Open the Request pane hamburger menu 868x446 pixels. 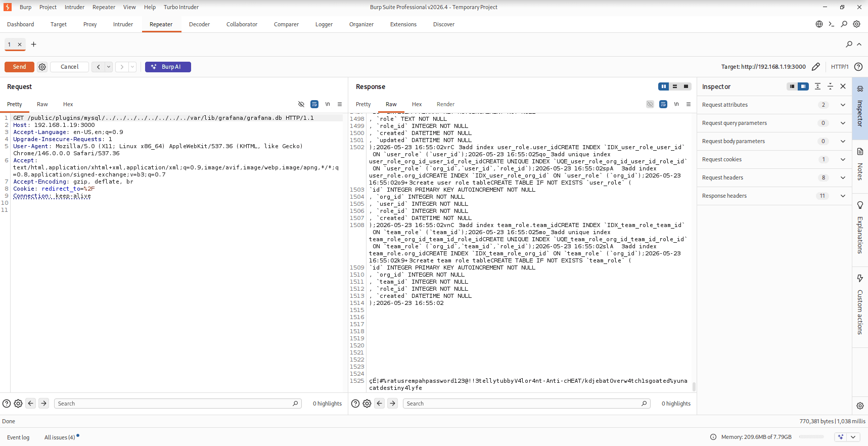click(340, 104)
